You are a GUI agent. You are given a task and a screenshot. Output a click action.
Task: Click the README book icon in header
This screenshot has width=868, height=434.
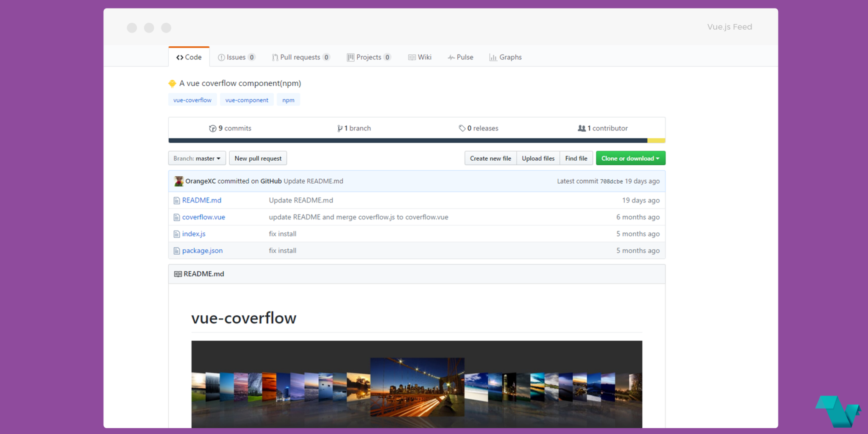coord(178,274)
